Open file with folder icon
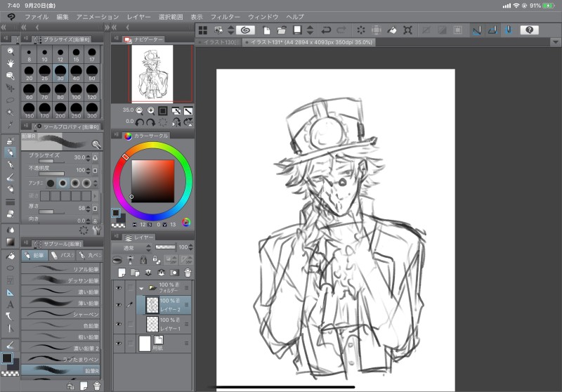The height and width of the screenshot is (392, 562). click(x=282, y=30)
